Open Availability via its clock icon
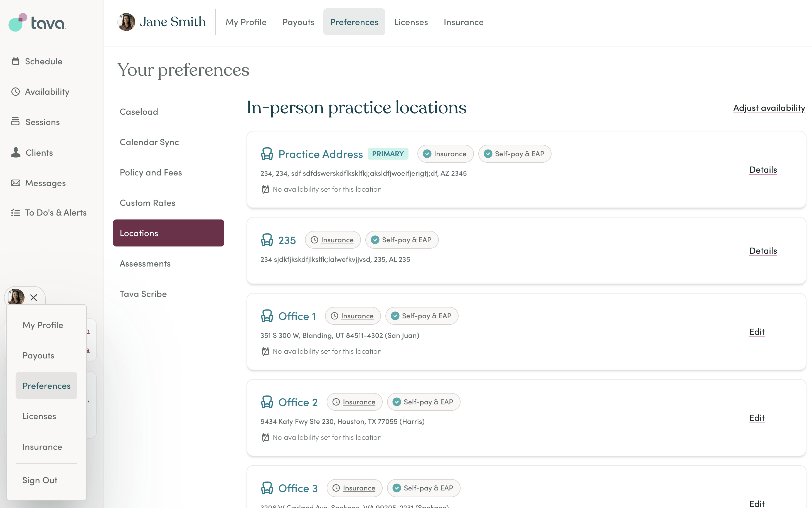The image size is (812, 508). point(15,92)
